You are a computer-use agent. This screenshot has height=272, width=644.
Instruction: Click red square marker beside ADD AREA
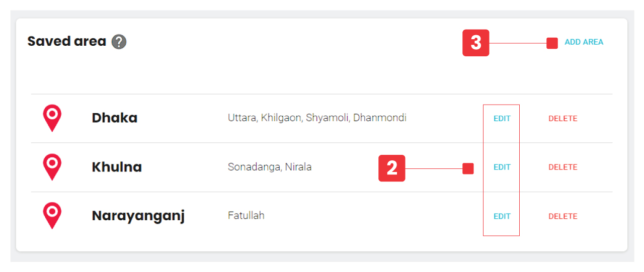pyautogui.click(x=552, y=43)
